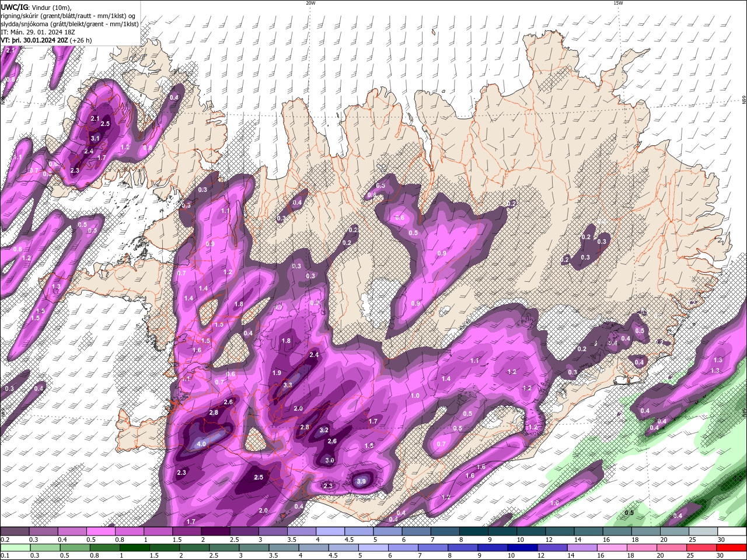The height and width of the screenshot is (560, 747).
Task: Select the rain legend swatch between 20 and 25
Action: pyautogui.click(x=672, y=547)
